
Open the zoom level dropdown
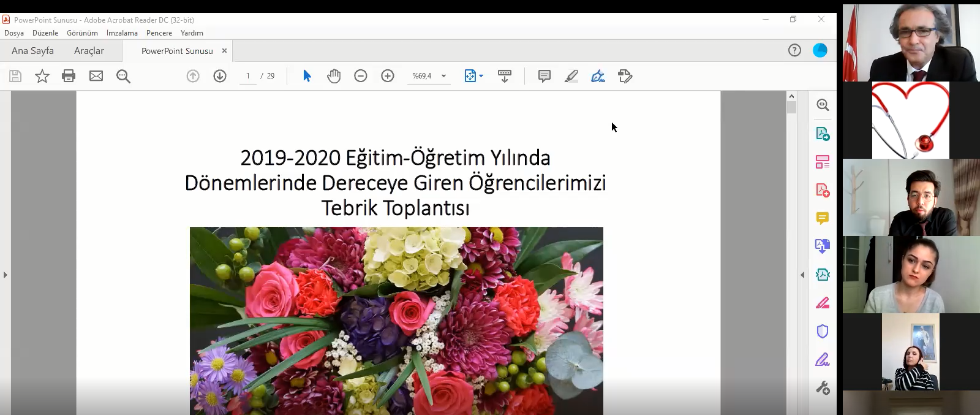pos(444,76)
